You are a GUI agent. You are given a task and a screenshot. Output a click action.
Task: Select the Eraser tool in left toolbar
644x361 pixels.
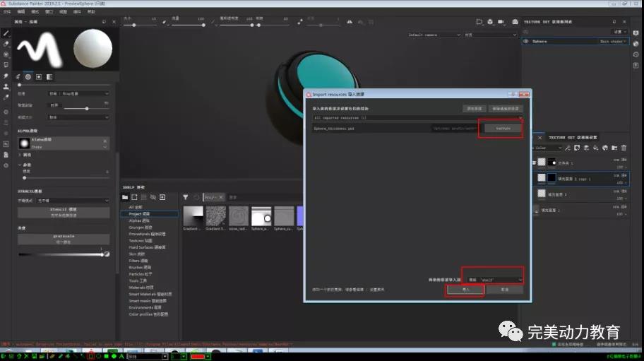pyautogui.click(x=6, y=44)
